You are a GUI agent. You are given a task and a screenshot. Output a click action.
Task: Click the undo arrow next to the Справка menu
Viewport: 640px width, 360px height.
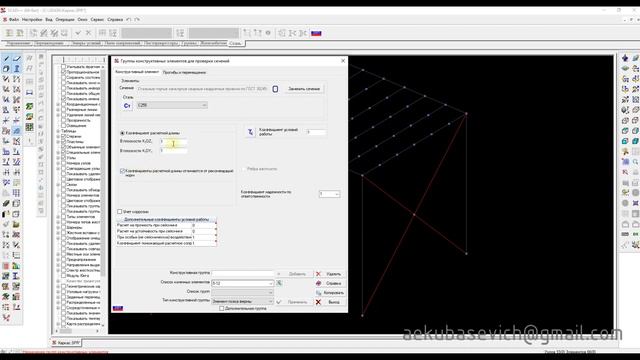pyautogui.click(x=129, y=19)
